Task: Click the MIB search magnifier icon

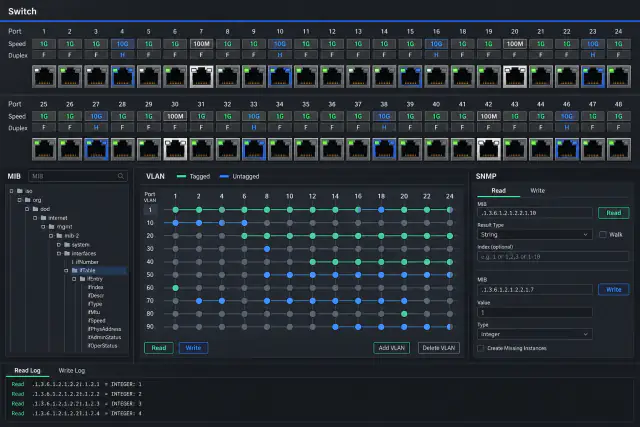Action: click(x=121, y=176)
